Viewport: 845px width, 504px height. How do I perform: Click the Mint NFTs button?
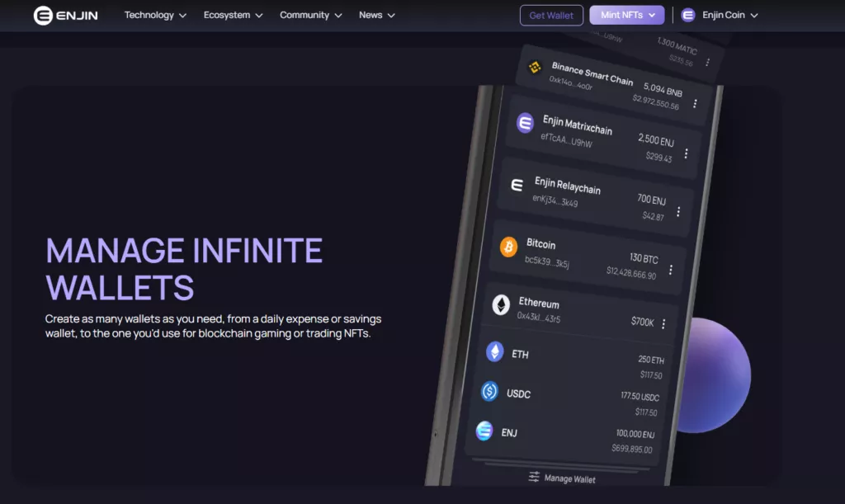coord(627,15)
